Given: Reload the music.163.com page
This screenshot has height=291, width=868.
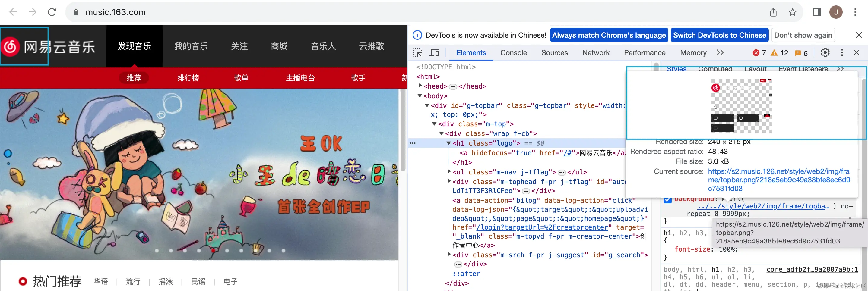Looking at the screenshot, I should click(52, 12).
